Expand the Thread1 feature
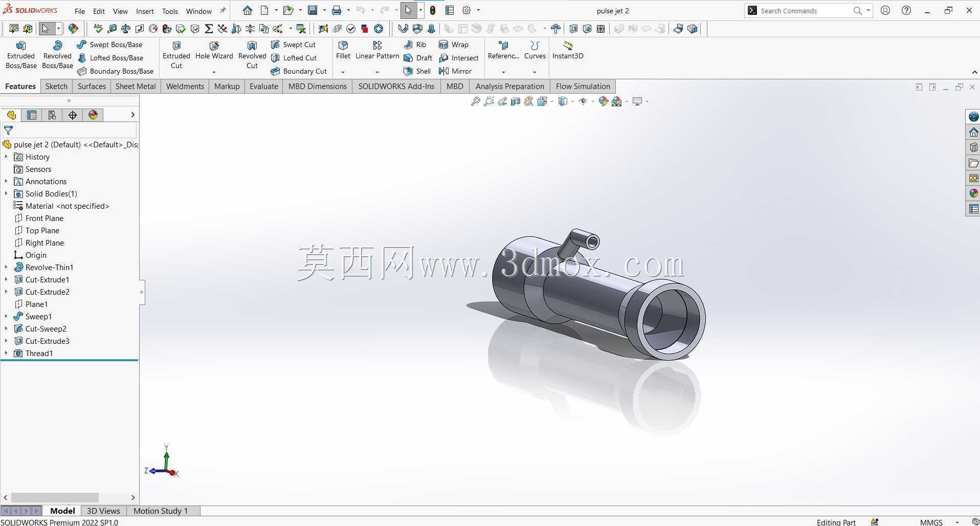The width and height of the screenshot is (980, 526). pos(6,354)
